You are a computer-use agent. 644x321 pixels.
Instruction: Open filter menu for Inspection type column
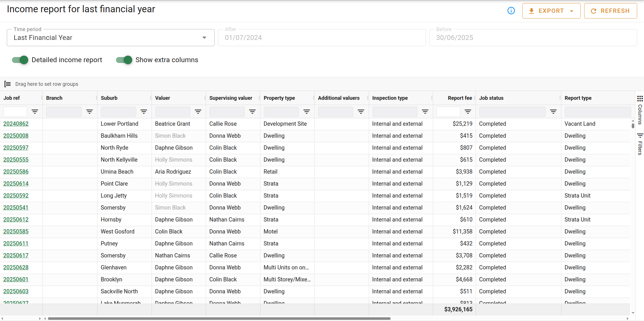click(x=425, y=112)
